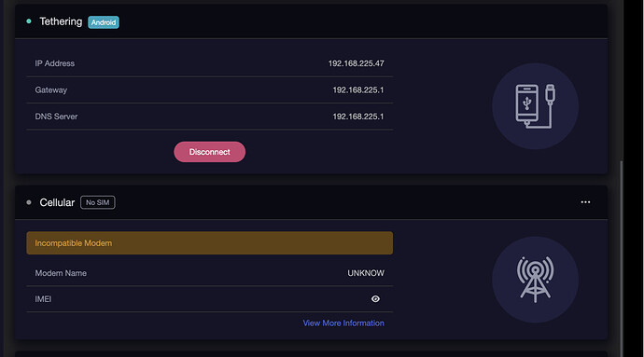Image resolution: width=644 pixels, height=357 pixels.
Task: Click the No SIM badge
Action: click(98, 202)
